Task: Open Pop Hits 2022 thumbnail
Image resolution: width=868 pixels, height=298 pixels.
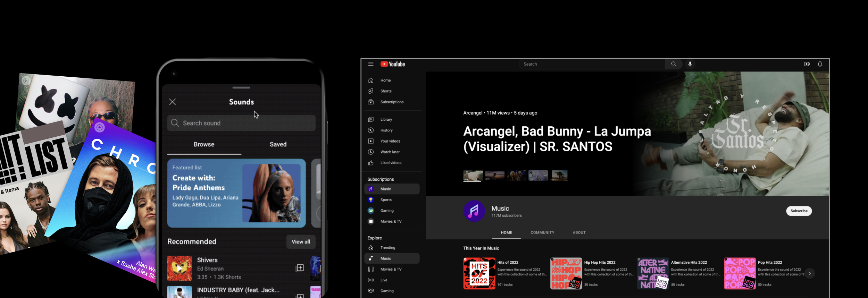Action: pos(740,273)
